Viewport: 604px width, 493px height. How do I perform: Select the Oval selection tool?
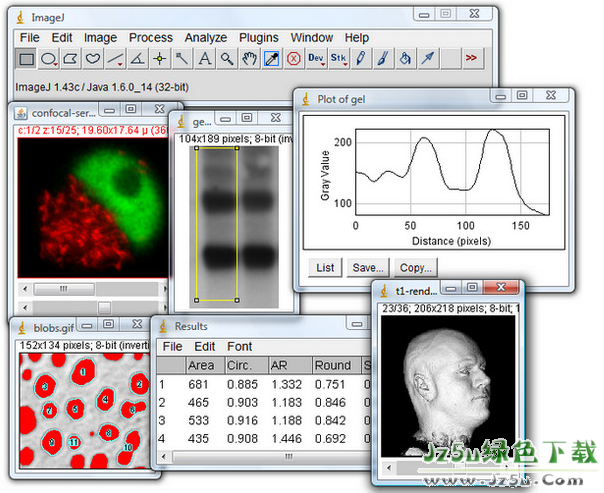(49, 59)
